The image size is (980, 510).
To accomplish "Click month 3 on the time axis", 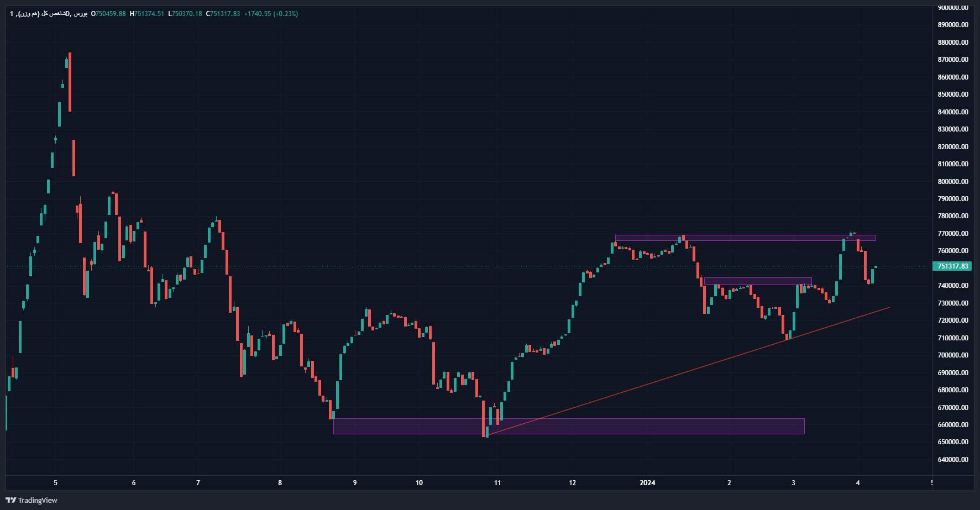I will pos(793,483).
